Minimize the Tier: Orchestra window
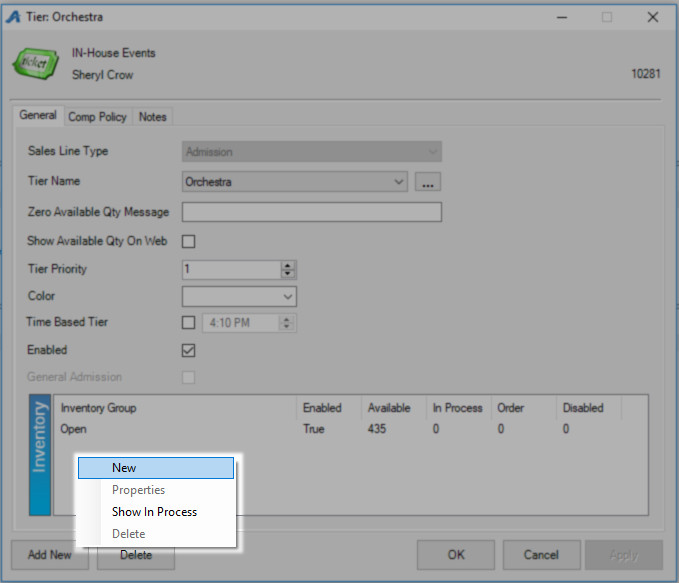Image resolution: width=679 pixels, height=583 pixels. 562,17
